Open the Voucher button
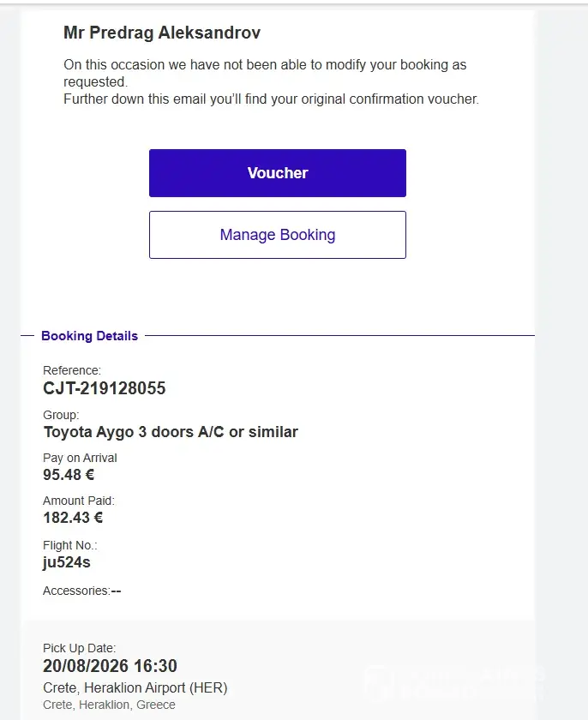 click(277, 173)
